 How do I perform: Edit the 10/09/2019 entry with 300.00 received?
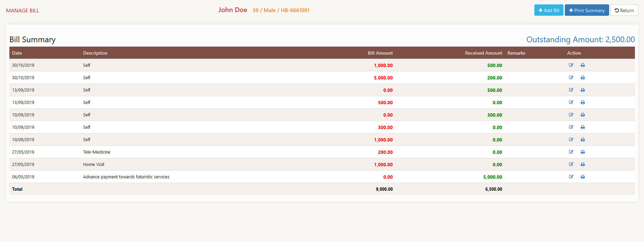click(x=571, y=115)
